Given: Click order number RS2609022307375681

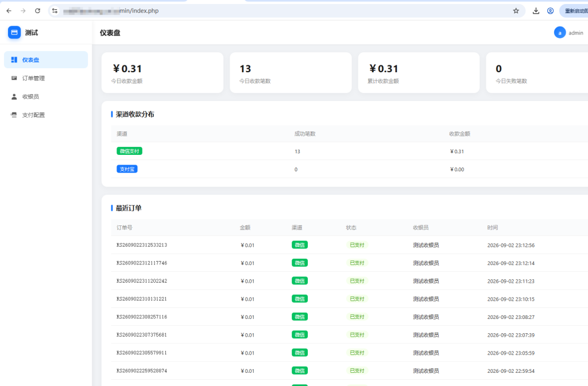Looking at the screenshot, I should click(x=142, y=335).
